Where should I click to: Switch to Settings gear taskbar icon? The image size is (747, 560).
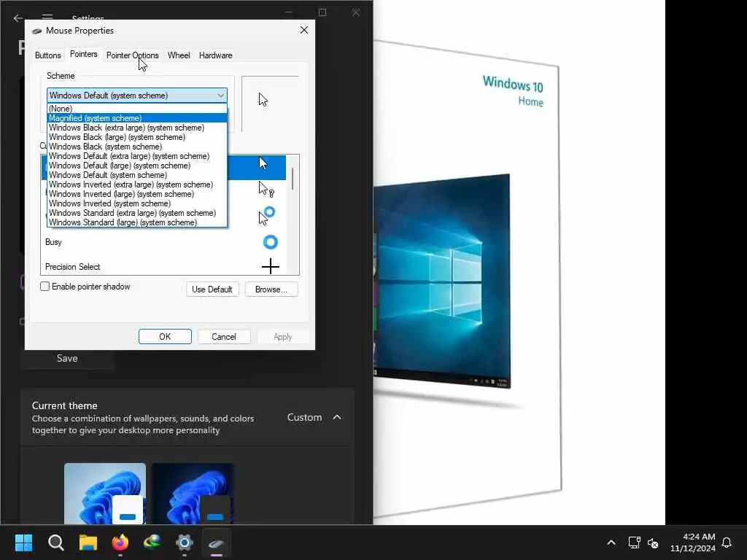185,542
